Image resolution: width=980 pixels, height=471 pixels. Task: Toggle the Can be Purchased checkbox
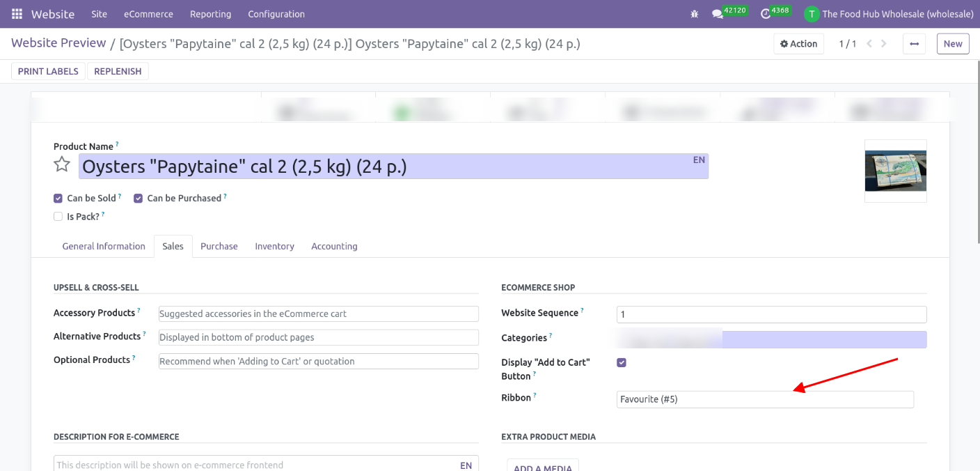(139, 199)
